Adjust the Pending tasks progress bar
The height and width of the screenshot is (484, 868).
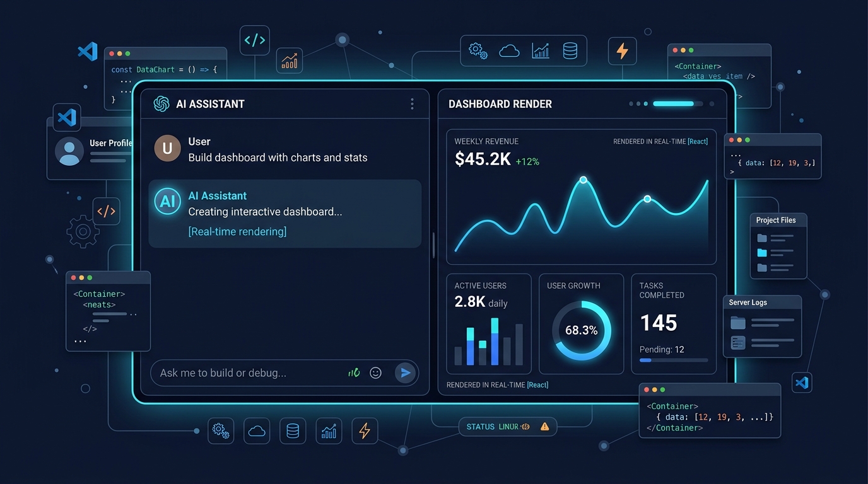tap(674, 360)
